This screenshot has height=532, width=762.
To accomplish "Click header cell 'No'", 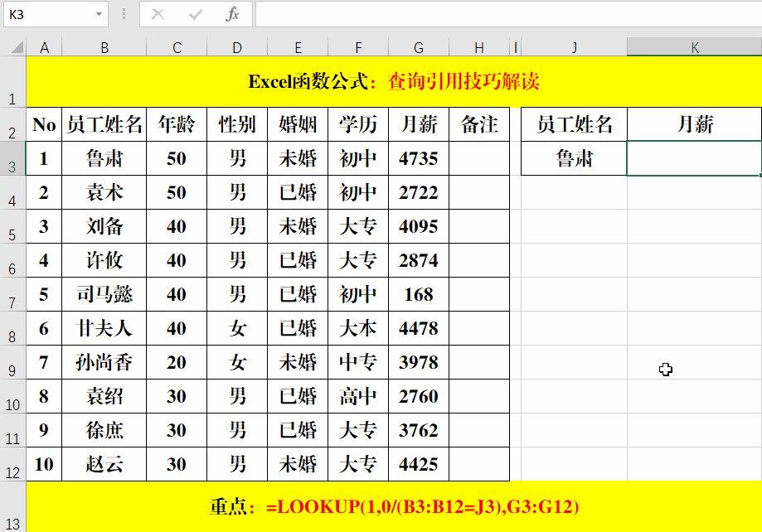I will click(x=44, y=124).
